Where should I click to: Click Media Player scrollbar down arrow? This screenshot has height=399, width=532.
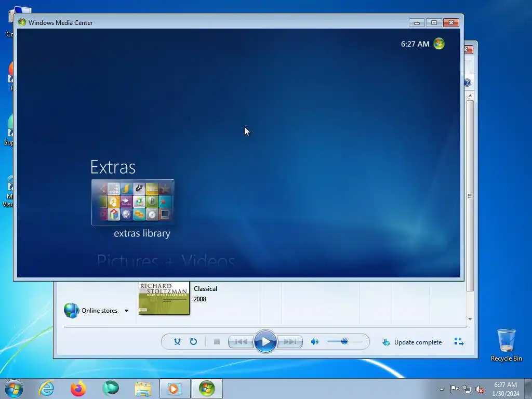470,320
